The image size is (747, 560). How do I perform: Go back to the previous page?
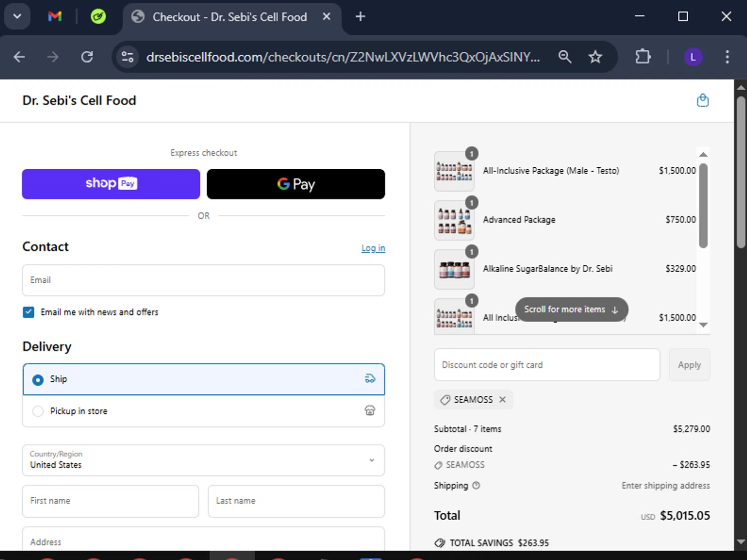coord(19,57)
